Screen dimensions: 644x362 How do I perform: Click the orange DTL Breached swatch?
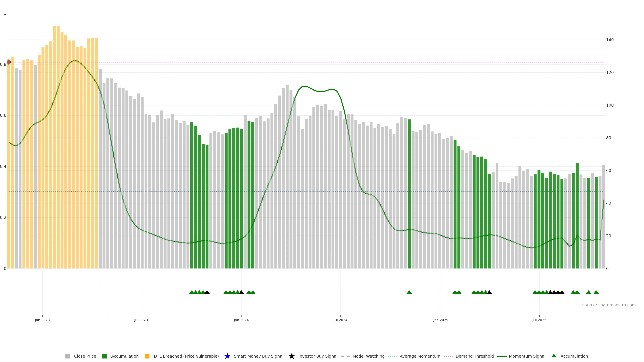click(x=147, y=356)
